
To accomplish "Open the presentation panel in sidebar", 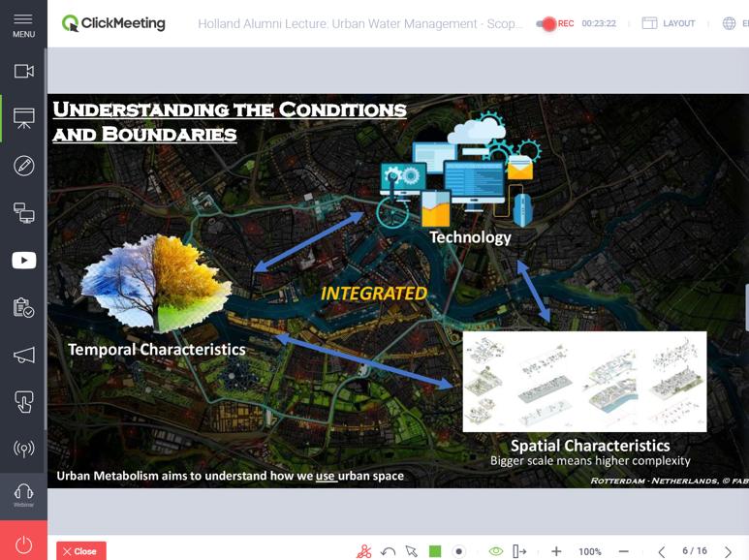I will pyautogui.click(x=23, y=118).
